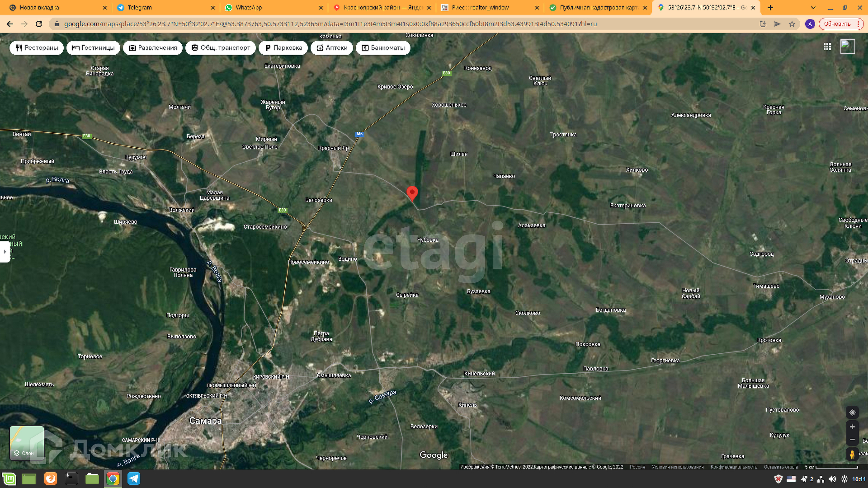
Task: Click the red location pin marker
Action: click(x=412, y=192)
